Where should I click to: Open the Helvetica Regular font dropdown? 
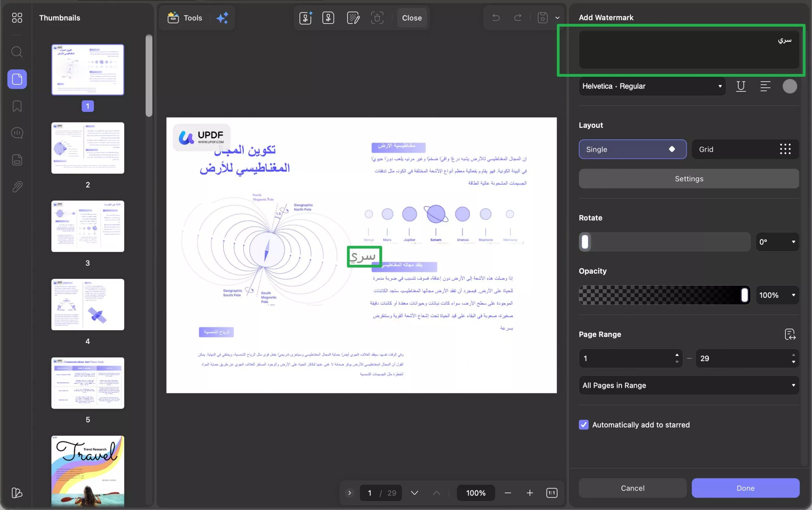[652, 86]
